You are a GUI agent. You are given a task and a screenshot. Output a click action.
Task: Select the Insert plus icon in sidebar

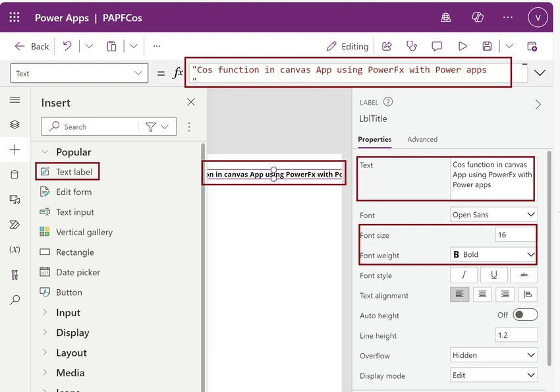pos(14,150)
